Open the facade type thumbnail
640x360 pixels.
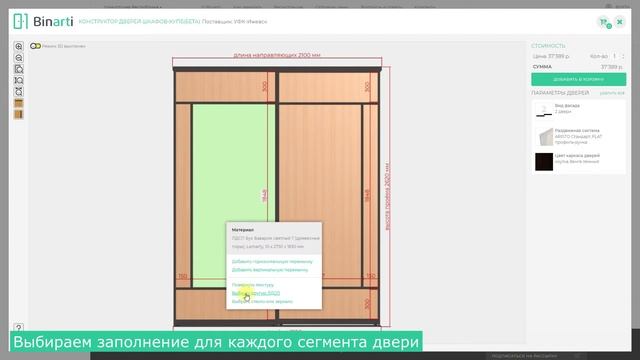click(544, 110)
